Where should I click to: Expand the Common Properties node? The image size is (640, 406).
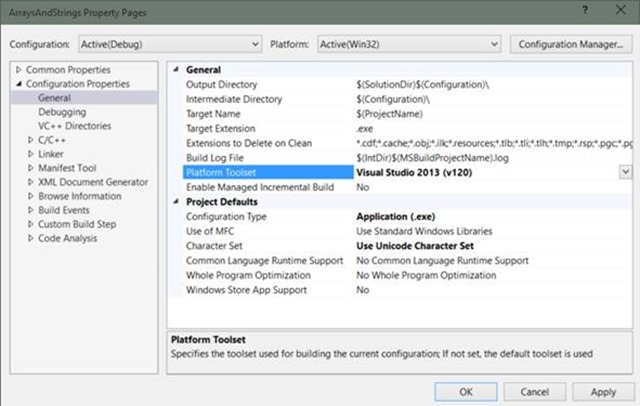pyautogui.click(x=19, y=70)
